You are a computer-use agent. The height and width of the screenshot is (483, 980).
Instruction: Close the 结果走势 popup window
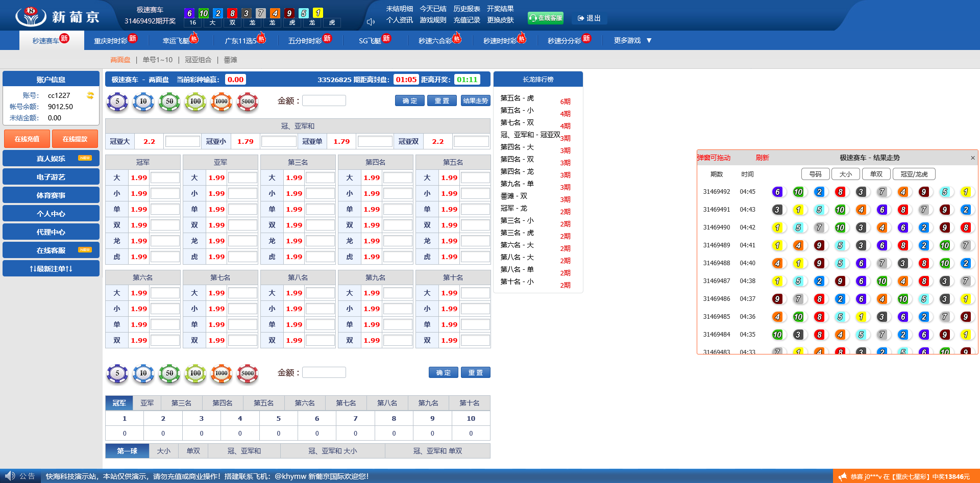pyautogui.click(x=972, y=158)
